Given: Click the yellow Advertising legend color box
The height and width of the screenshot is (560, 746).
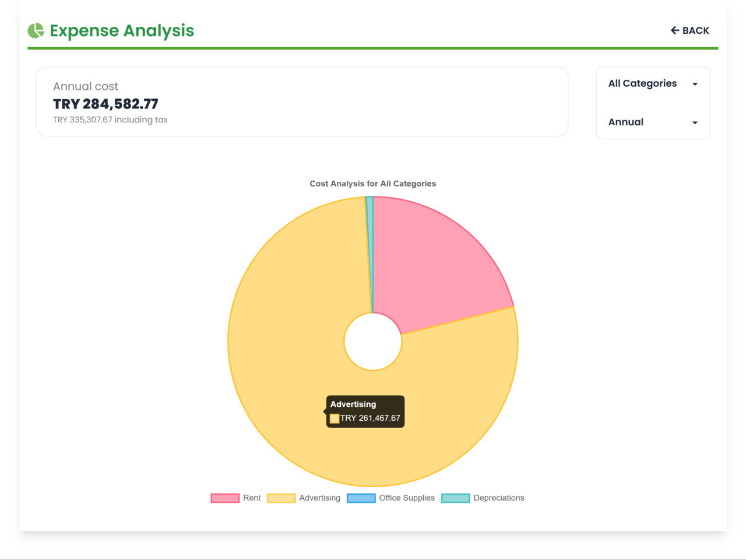Looking at the screenshot, I should 281,498.
